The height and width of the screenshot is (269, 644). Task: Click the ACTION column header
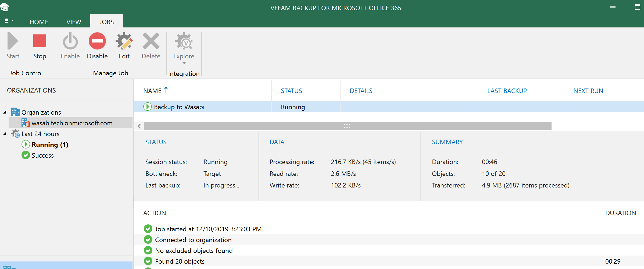point(155,213)
